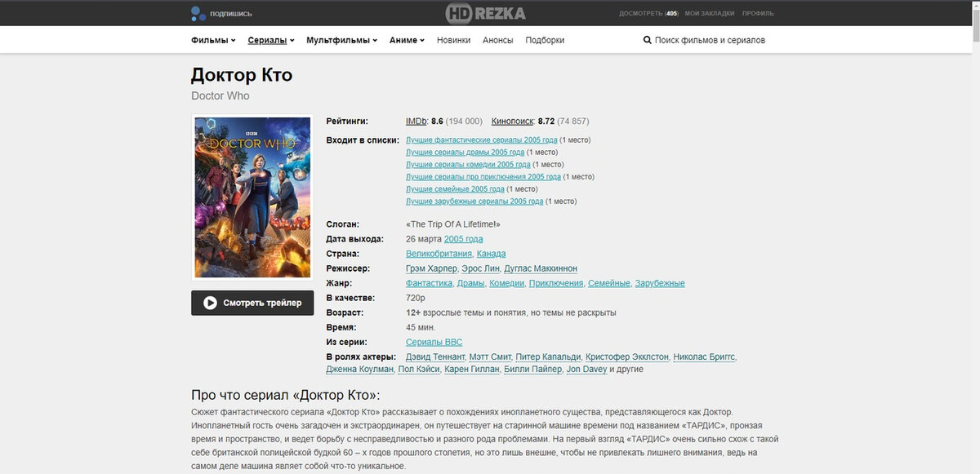Click the Про что сериал «Доктор Кто» heading
980x474 pixels.
coord(285,395)
